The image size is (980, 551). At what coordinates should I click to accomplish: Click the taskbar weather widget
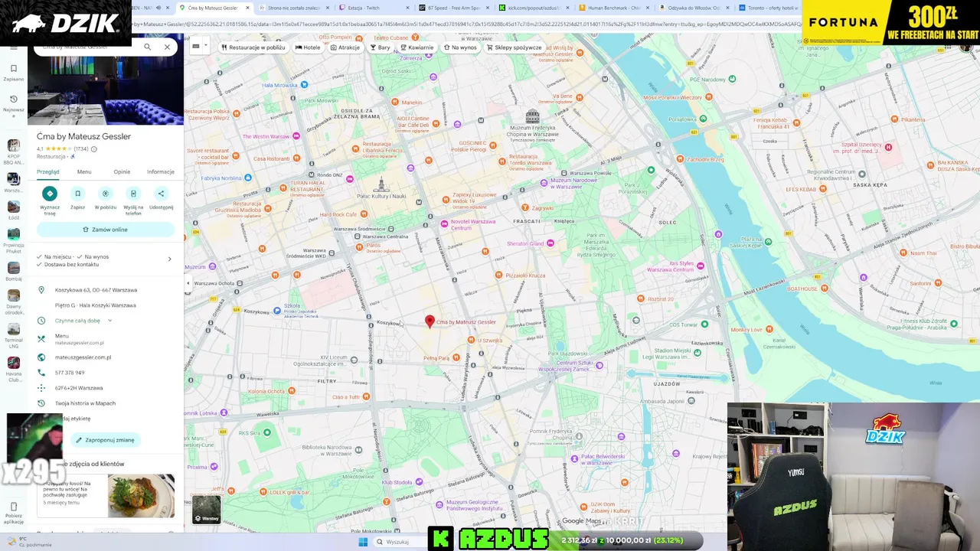[29, 542]
